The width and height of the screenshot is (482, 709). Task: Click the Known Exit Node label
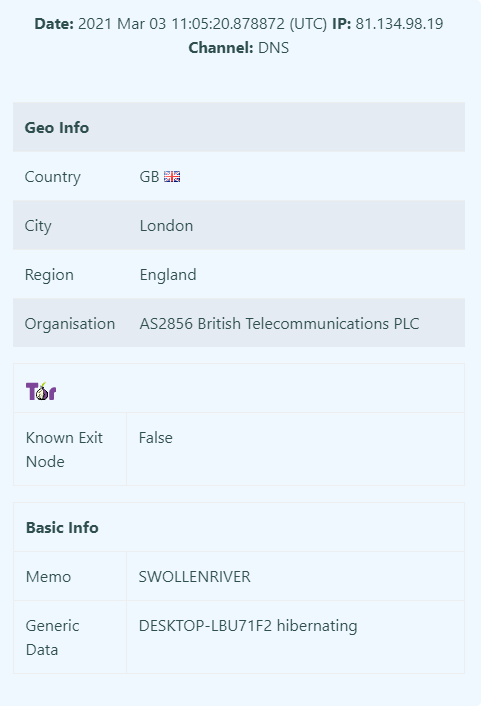click(x=64, y=449)
